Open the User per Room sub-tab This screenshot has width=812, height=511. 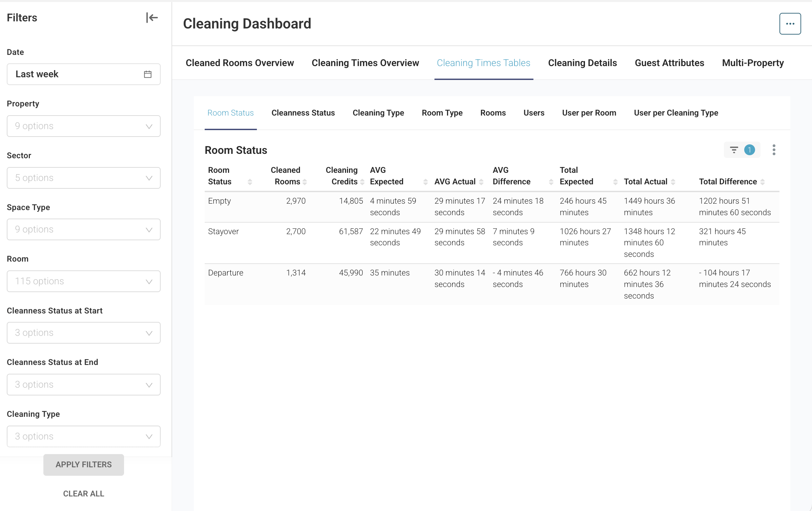(x=589, y=113)
